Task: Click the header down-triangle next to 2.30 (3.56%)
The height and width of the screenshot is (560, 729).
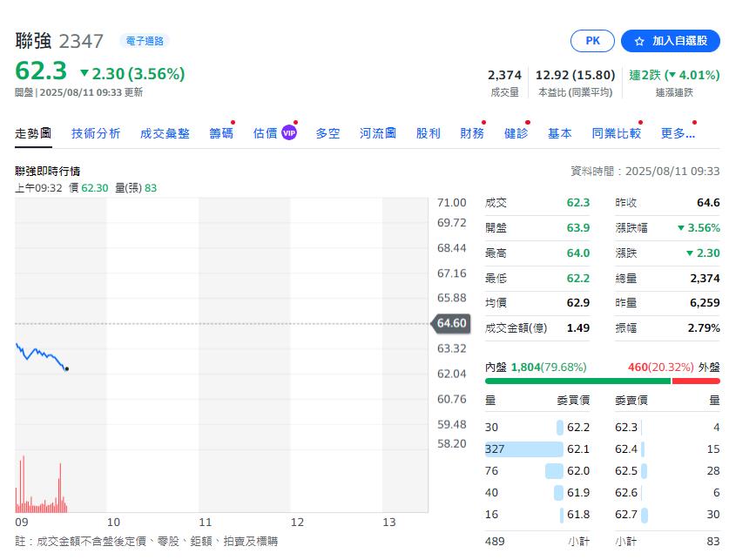Action: pos(84,73)
